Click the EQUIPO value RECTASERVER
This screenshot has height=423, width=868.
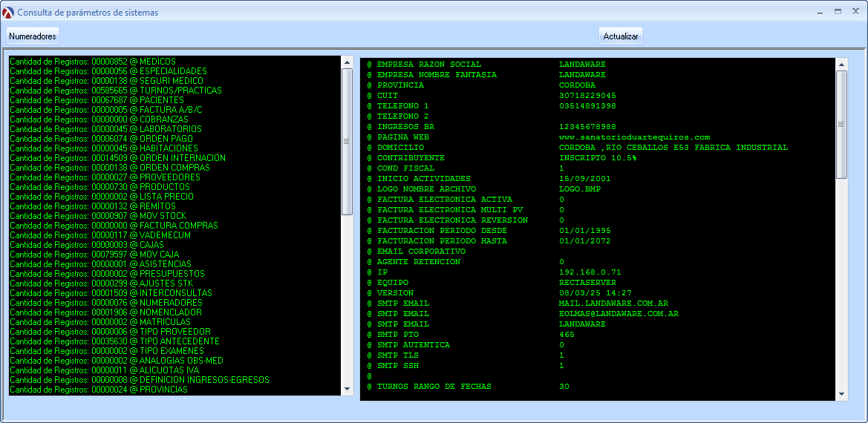click(587, 283)
